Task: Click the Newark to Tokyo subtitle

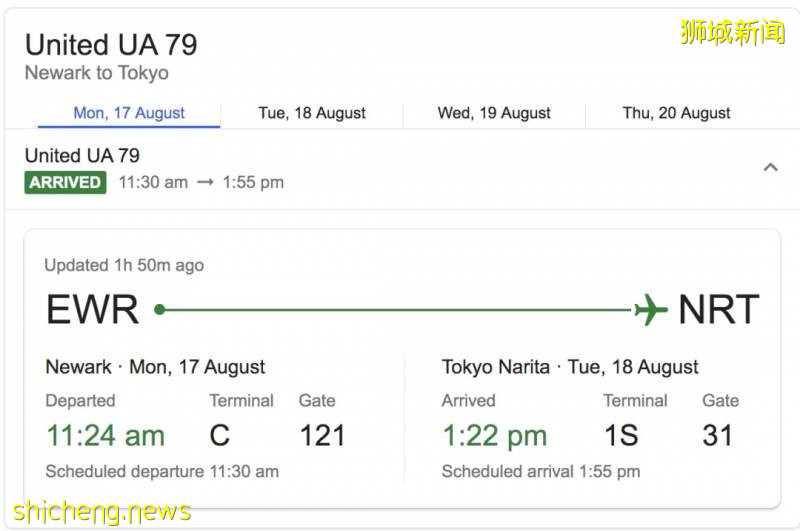Action: point(96,73)
